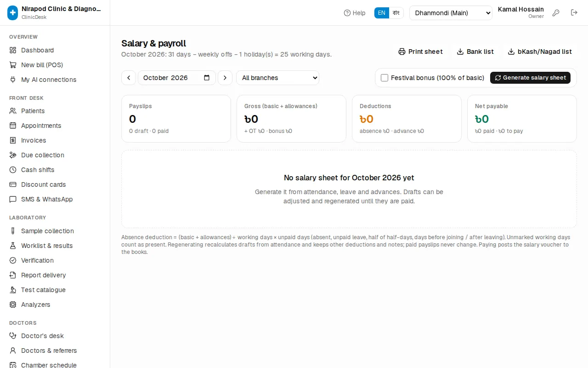The image size is (588, 368).
Task: Open the Dhanmondi (Main) branch dropdown
Action: coord(451,13)
